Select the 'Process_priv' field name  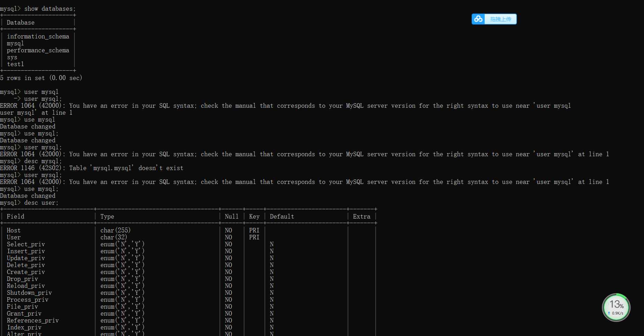coord(28,300)
